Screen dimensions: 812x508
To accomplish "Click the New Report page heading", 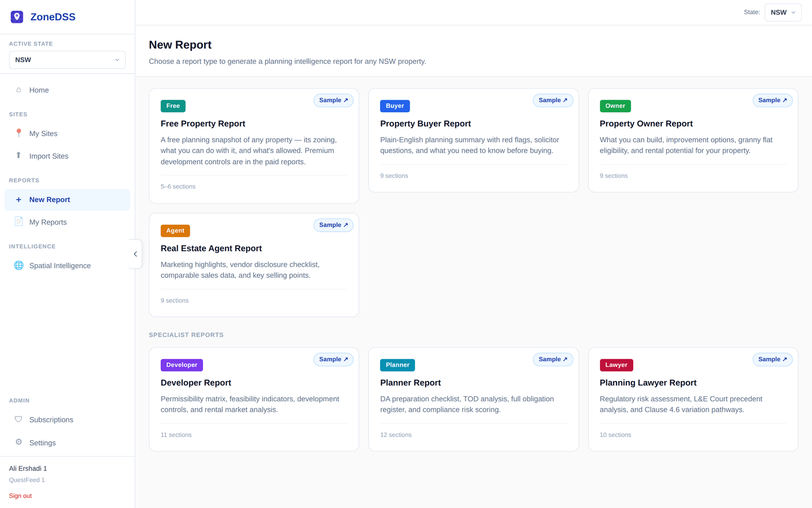I will click(x=180, y=45).
